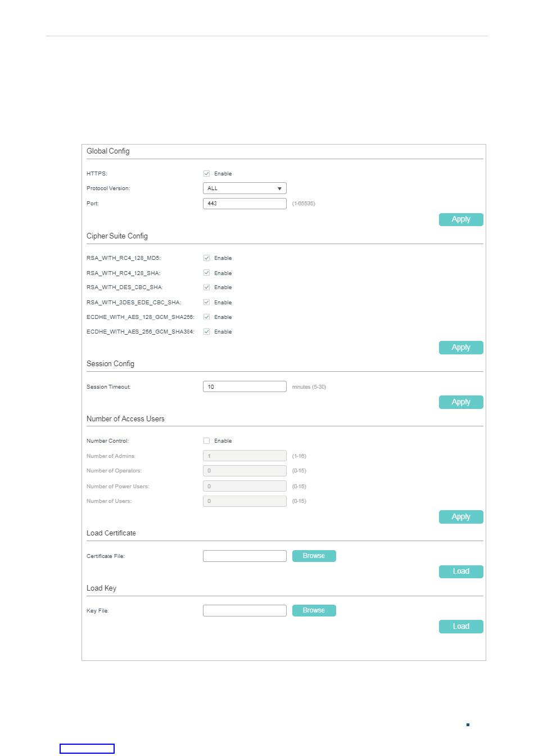Apply the Global Config settings
This screenshot has width=534, height=756.
[461, 219]
